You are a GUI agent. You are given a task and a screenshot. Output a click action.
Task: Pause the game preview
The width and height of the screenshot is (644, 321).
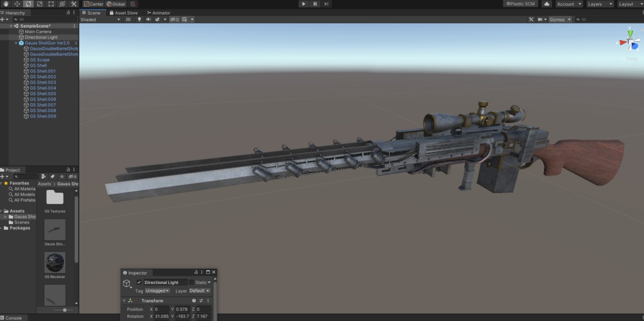pyautogui.click(x=315, y=4)
